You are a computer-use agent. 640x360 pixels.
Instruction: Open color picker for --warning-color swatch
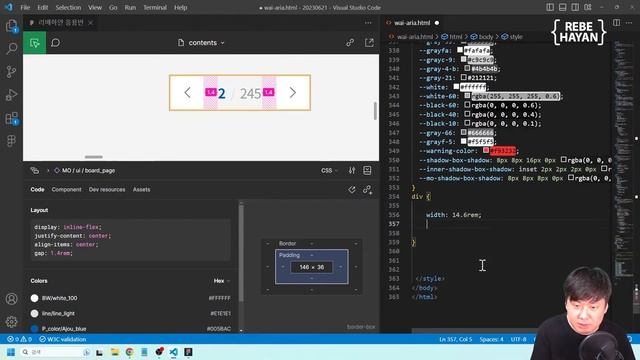coord(486,150)
